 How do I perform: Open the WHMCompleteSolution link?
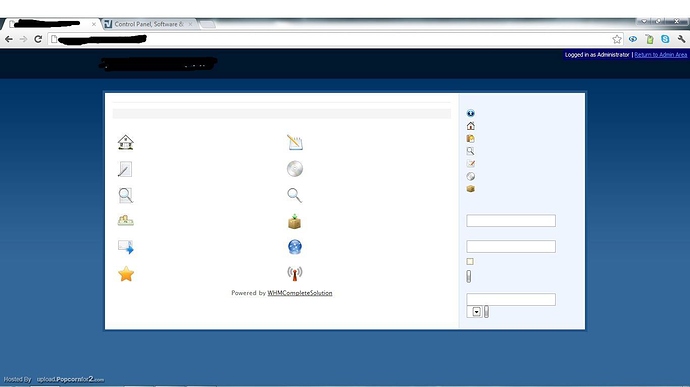(x=300, y=293)
